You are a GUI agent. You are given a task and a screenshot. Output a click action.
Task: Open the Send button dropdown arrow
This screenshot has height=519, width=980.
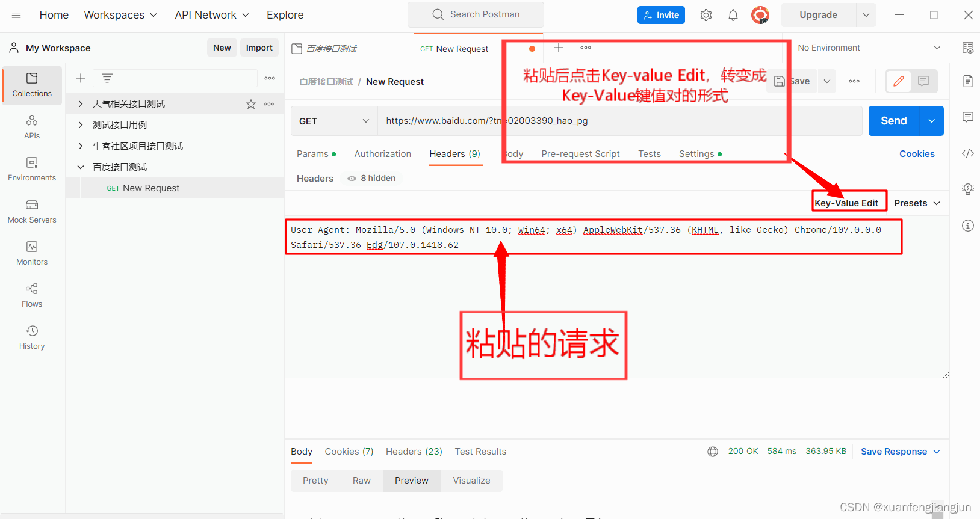coord(932,121)
